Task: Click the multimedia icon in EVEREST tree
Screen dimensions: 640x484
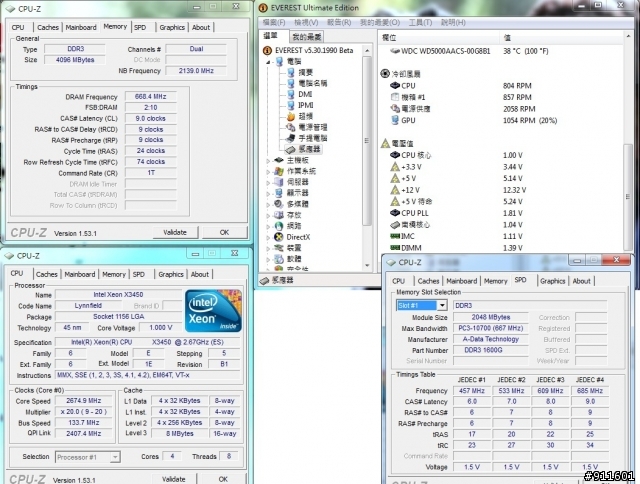Action: [279, 204]
